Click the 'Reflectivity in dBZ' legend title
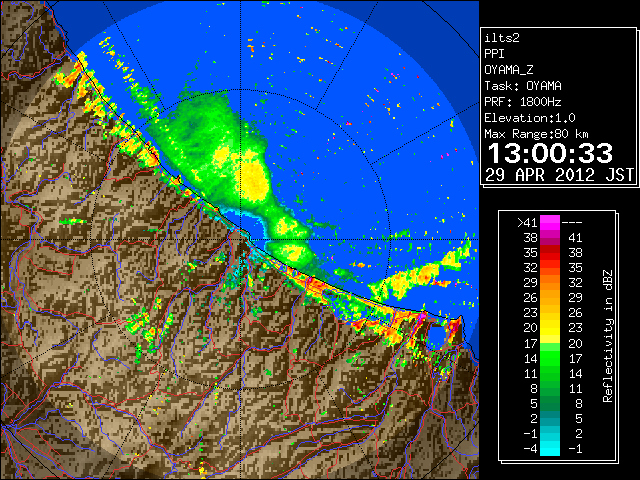 pyautogui.click(x=608, y=336)
